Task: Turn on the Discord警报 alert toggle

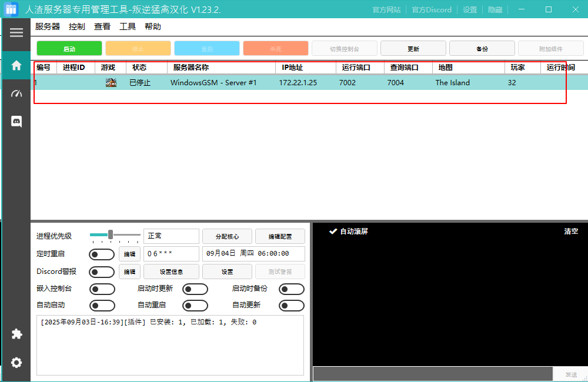Action: tap(101, 272)
